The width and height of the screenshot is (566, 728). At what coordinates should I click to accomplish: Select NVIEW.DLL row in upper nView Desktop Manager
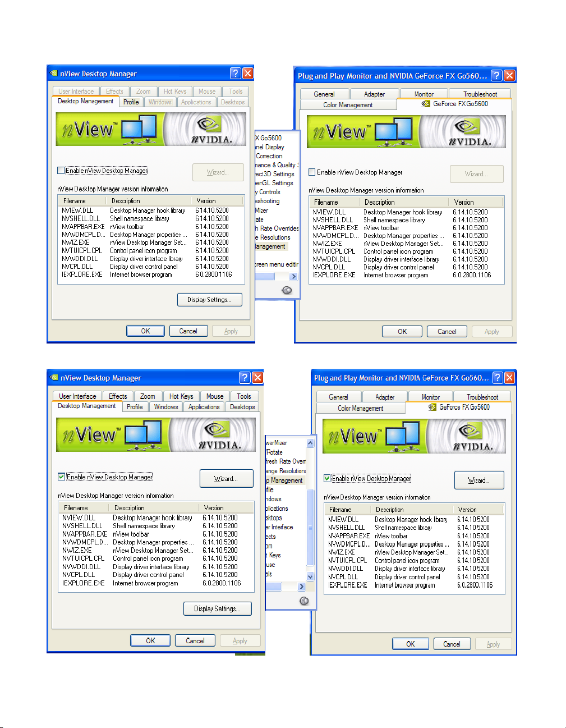pyautogui.click(x=151, y=210)
